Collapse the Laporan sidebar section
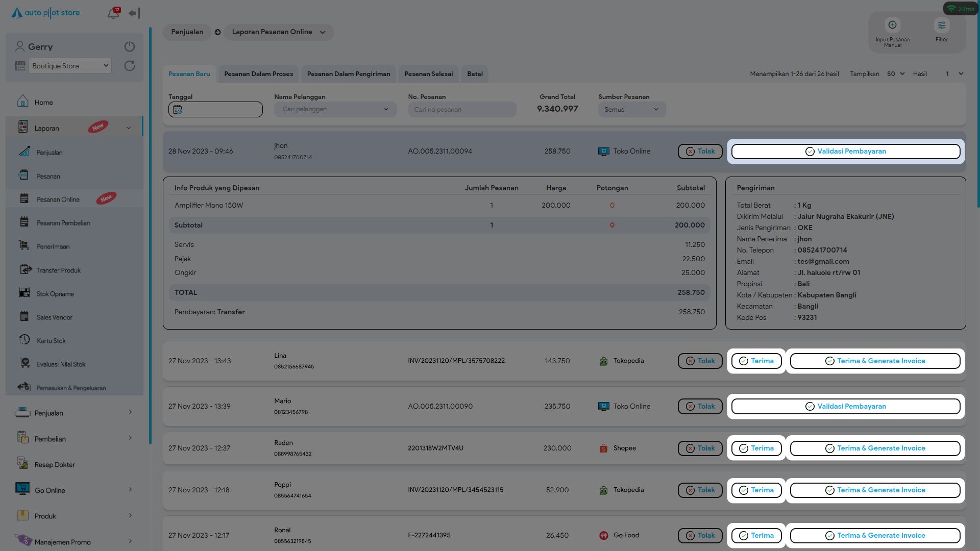This screenshot has height=551, width=980. click(x=129, y=129)
